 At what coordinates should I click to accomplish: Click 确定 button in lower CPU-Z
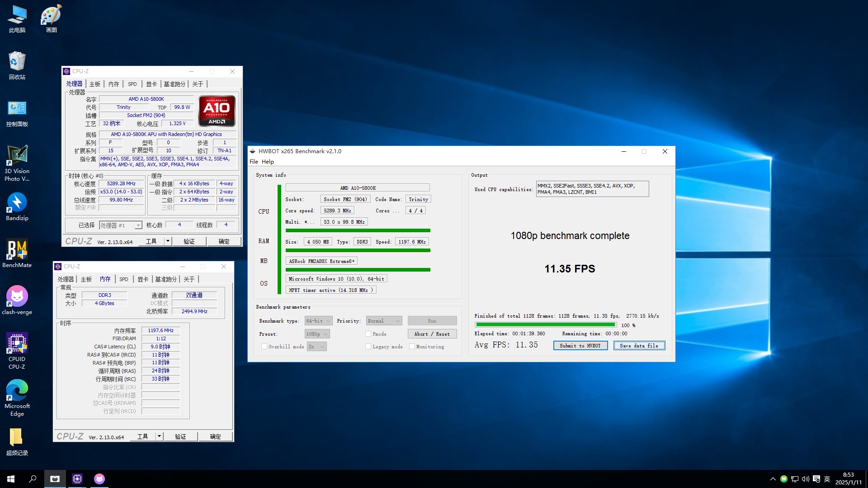pyautogui.click(x=216, y=436)
